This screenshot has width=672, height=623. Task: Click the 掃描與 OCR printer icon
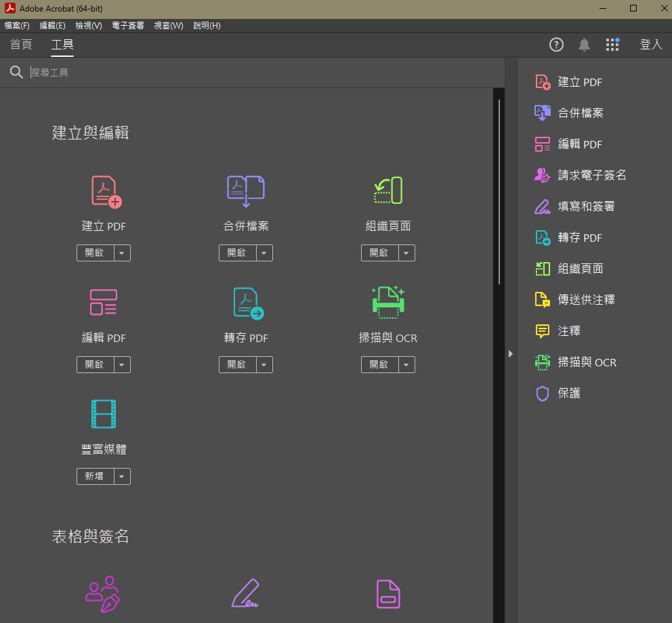(x=387, y=303)
